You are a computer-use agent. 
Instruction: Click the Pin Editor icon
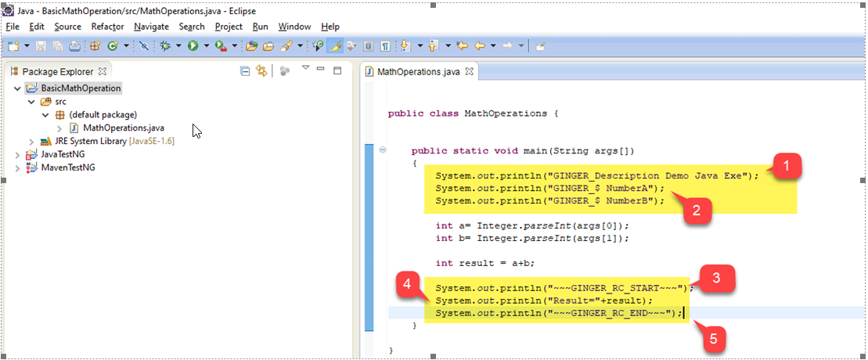[x=540, y=46]
